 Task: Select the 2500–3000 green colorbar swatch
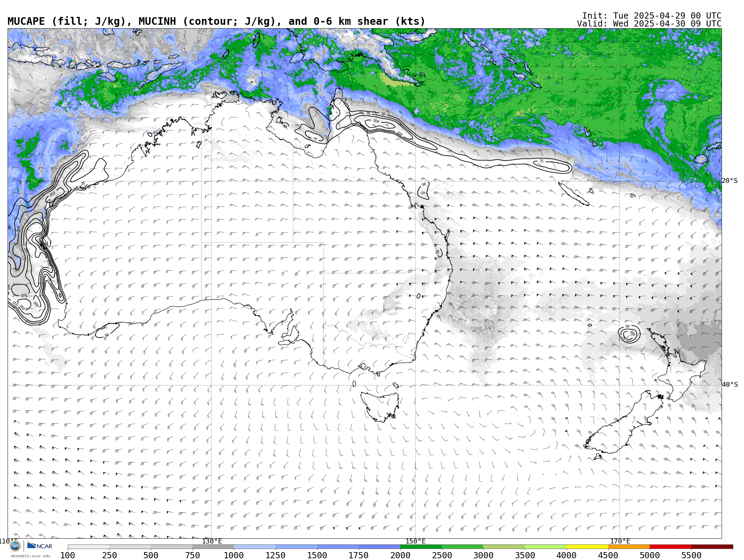point(463,547)
